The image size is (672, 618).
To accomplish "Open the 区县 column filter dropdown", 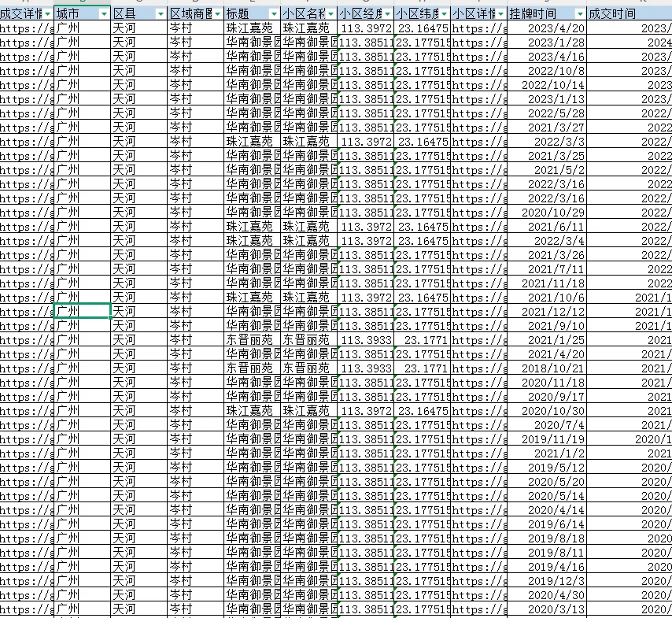I will (x=161, y=14).
